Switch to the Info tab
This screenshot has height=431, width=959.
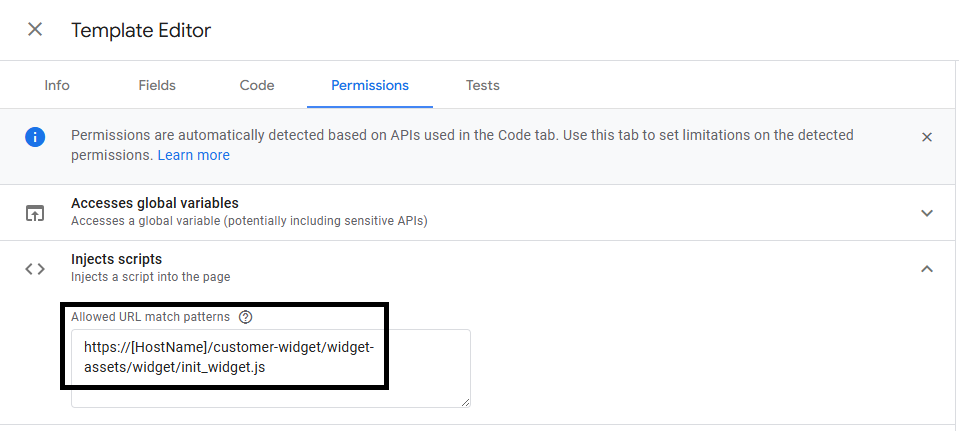pyautogui.click(x=57, y=85)
